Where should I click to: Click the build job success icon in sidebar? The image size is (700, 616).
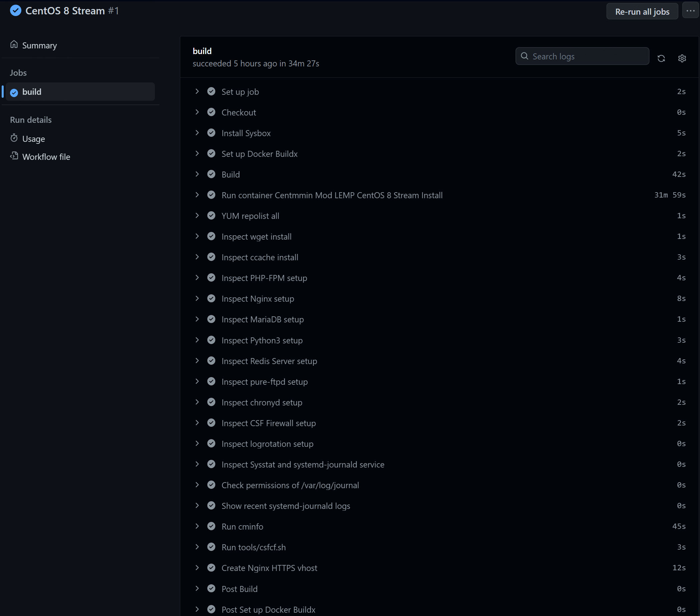14,92
